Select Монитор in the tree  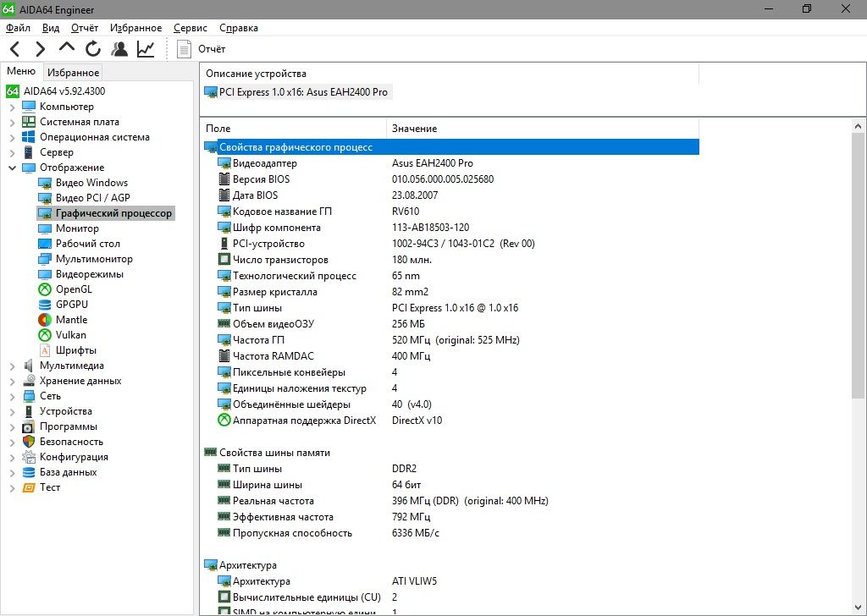pyautogui.click(x=77, y=228)
